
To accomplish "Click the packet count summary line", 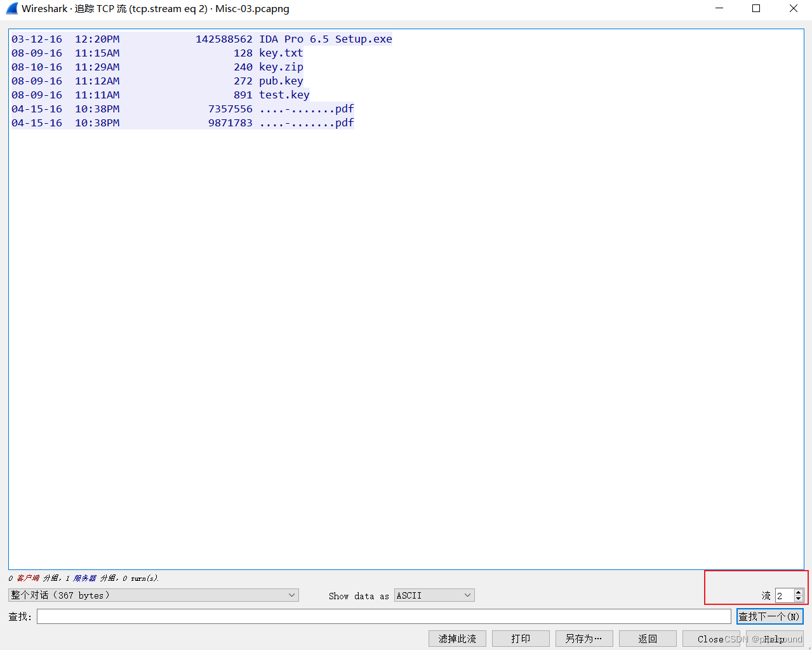I will [x=84, y=578].
